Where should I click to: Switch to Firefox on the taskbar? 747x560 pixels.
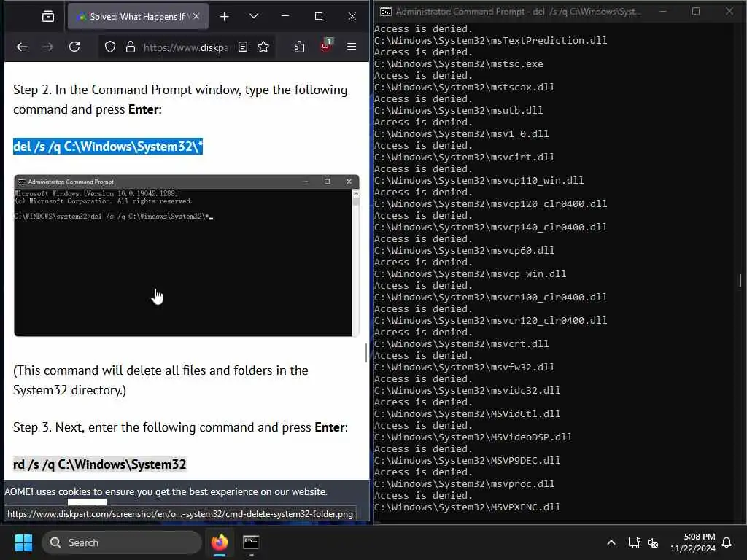pos(220,542)
